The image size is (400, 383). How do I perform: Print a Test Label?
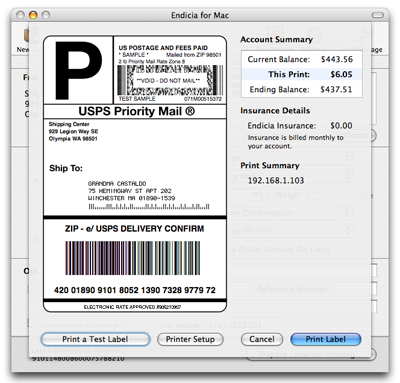click(x=95, y=339)
